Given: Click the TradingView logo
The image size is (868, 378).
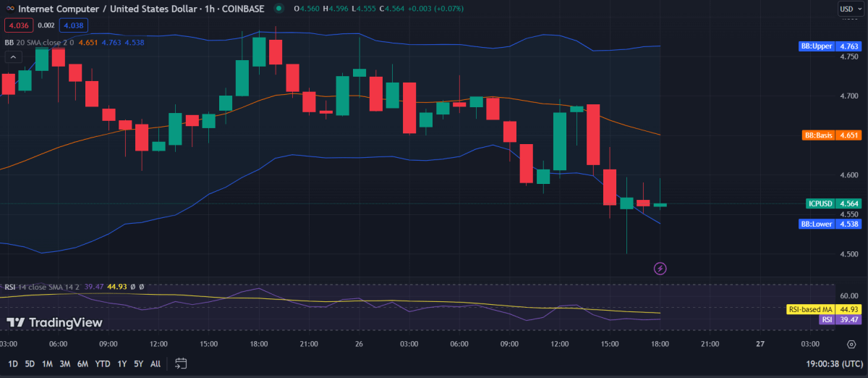Looking at the screenshot, I should [55, 322].
